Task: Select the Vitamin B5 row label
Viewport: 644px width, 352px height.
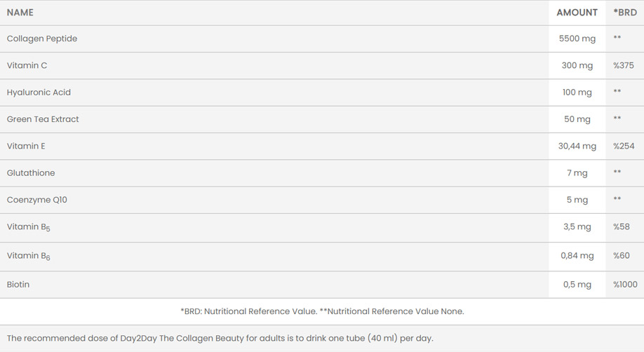Action: [x=28, y=227]
